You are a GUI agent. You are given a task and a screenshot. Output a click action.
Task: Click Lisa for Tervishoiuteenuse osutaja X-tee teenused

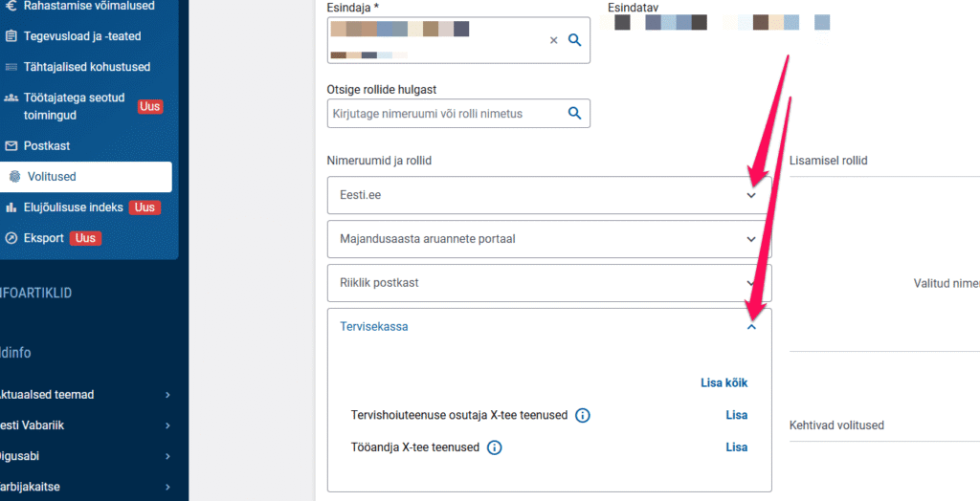click(x=736, y=415)
